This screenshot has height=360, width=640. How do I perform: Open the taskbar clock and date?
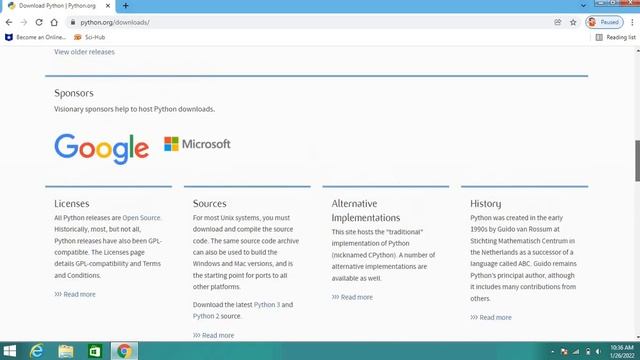tap(622, 351)
